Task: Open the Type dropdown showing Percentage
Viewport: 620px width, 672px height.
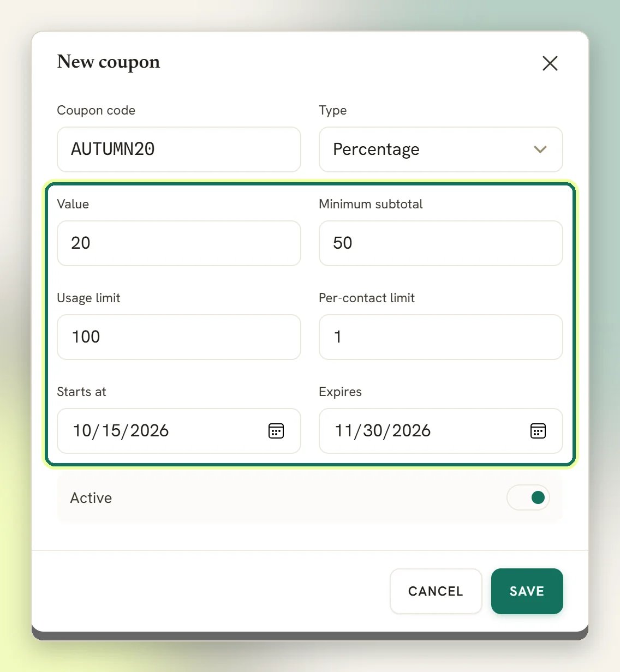Action: tap(441, 149)
